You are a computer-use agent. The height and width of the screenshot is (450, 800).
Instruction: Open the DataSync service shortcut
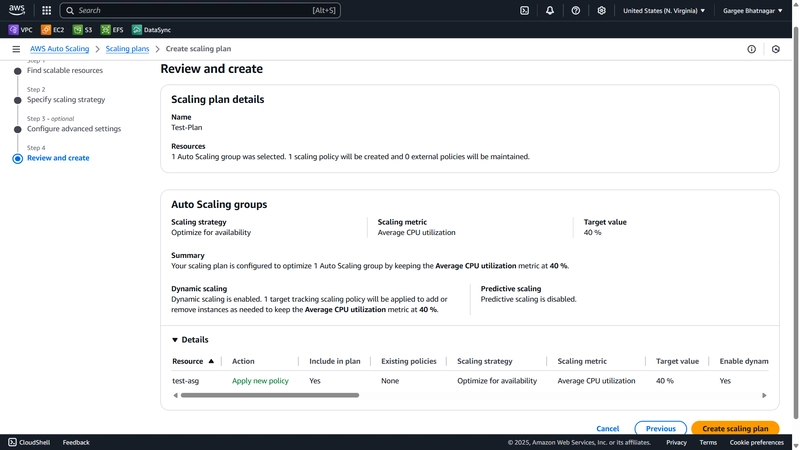[152, 30]
